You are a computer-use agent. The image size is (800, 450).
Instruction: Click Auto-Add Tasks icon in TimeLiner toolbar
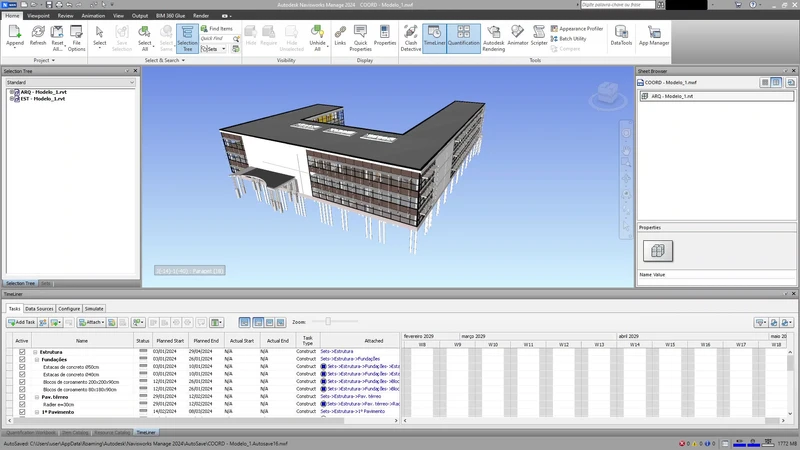tap(56, 322)
